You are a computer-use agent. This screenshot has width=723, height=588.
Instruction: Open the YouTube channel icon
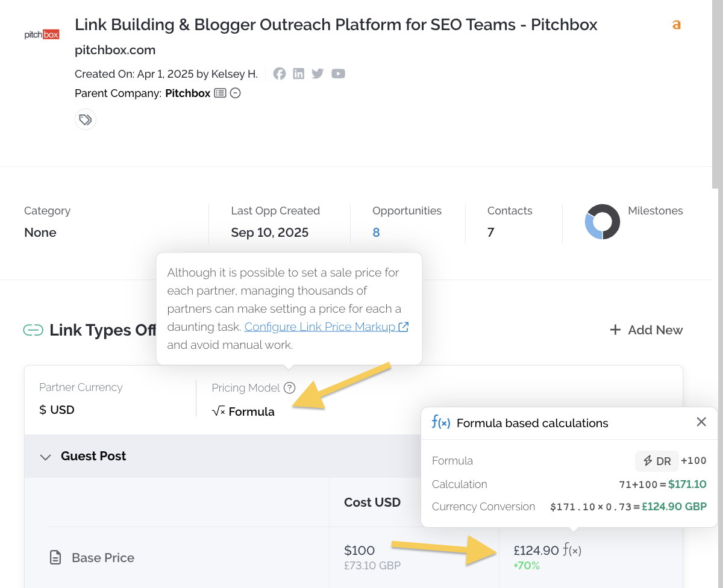(338, 73)
